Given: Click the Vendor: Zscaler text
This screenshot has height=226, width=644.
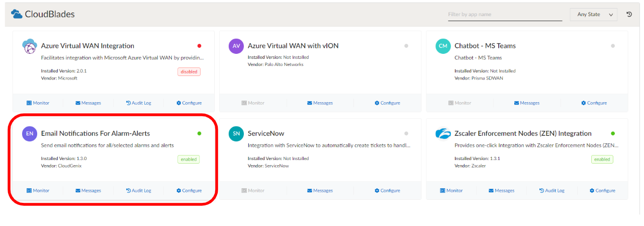Looking at the screenshot, I should (x=470, y=166).
